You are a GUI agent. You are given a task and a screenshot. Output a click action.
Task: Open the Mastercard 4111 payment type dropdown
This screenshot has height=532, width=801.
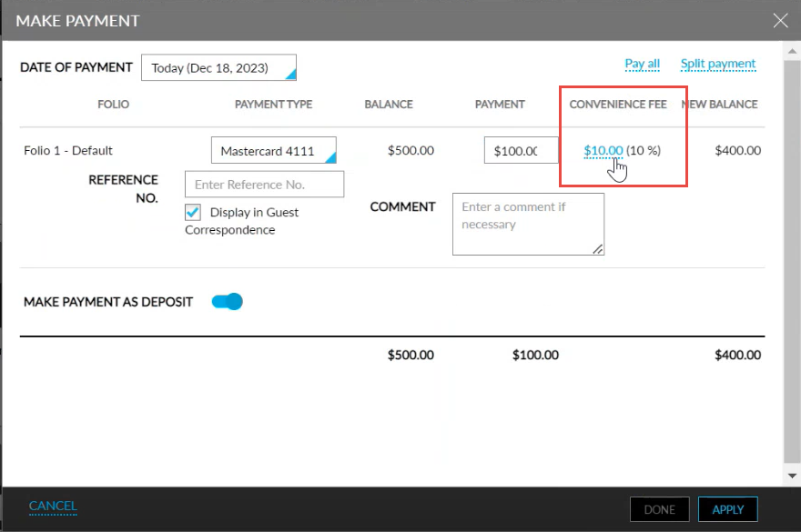[x=274, y=150]
